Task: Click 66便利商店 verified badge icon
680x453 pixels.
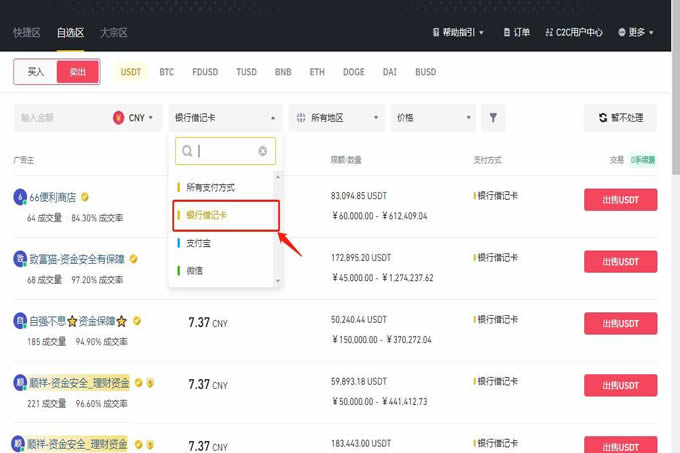Action: (85, 197)
